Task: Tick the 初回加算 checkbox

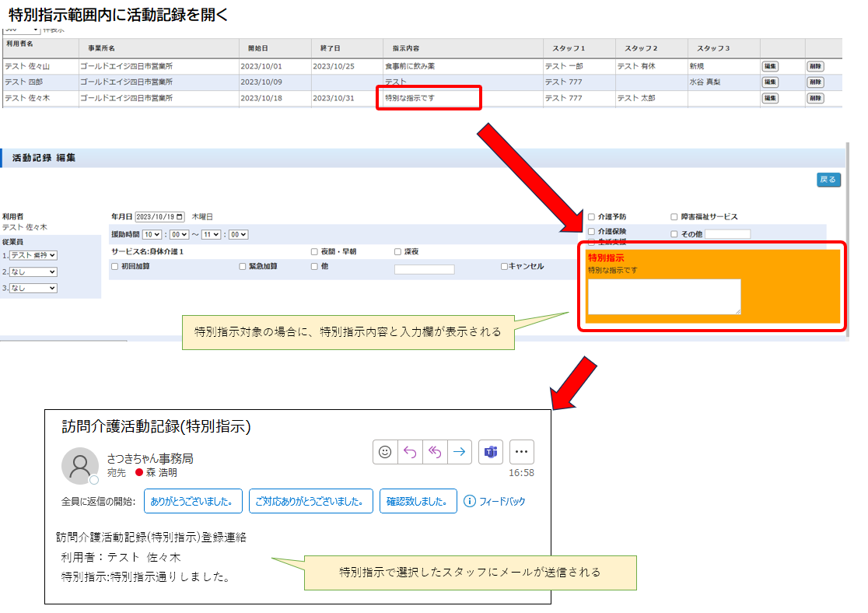Action: 115,266
